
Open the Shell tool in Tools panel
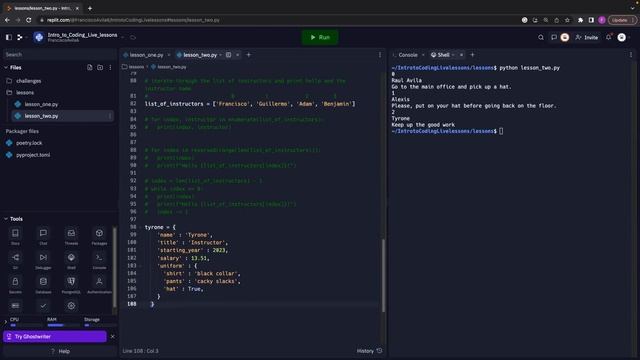pos(71,261)
